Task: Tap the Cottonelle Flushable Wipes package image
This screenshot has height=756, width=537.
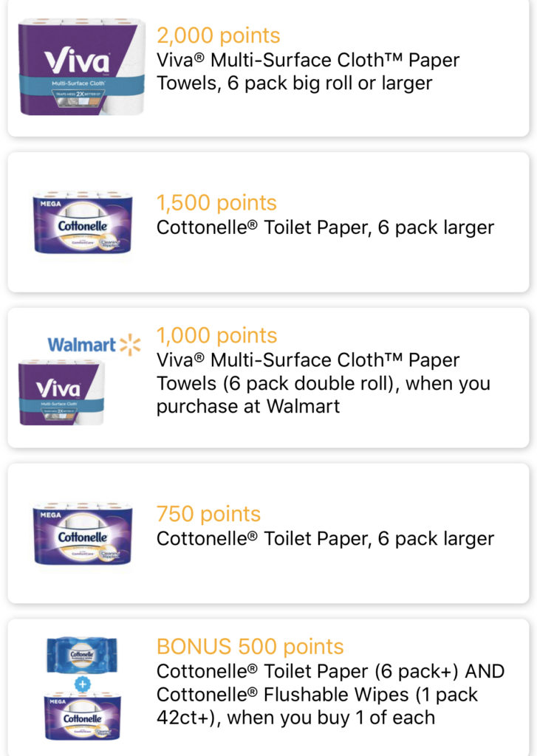Action: click(x=82, y=655)
